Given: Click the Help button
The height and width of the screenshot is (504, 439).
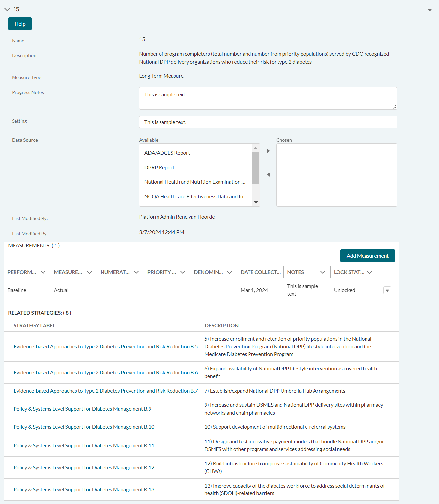Looking at the screenshot, I should coord(20,24).
